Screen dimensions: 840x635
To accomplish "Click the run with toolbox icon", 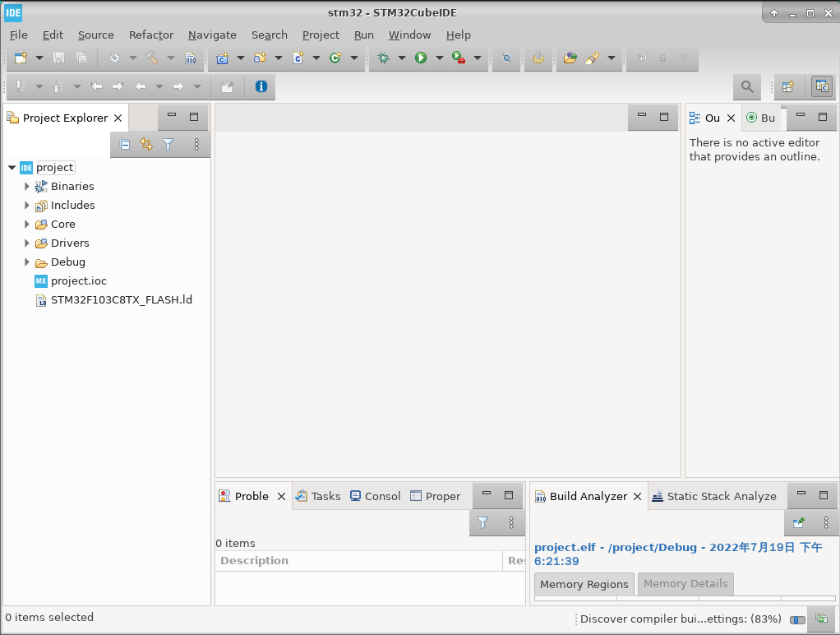I will click(459, 58).
